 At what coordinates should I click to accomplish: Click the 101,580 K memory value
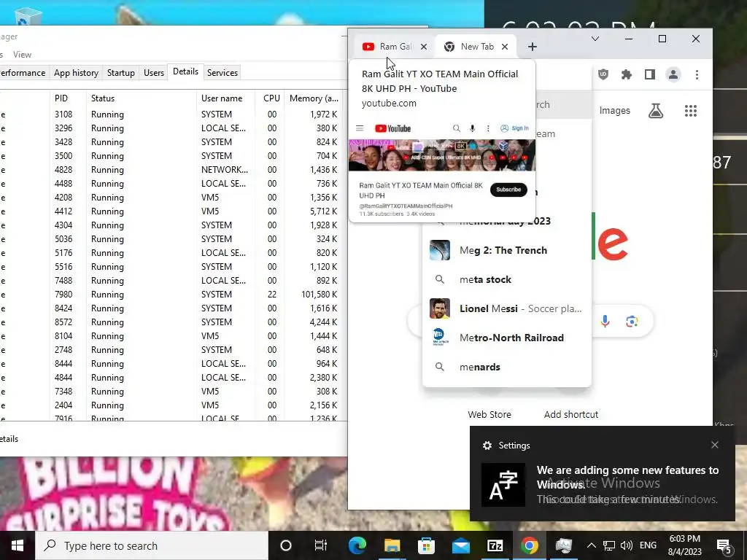click(x=319, y=295)
